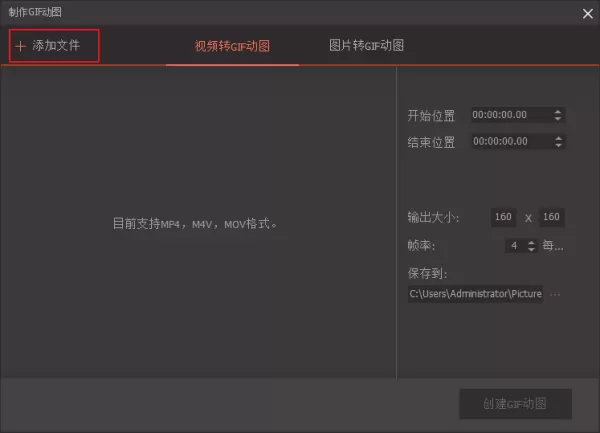Decrease the 帧率 frame rate value

click(532, 249)
